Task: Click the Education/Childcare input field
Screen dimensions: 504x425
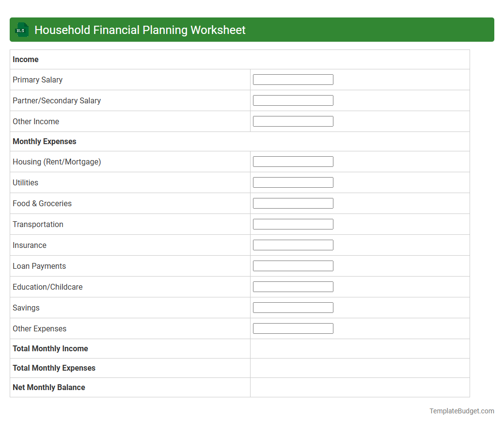Action: click(293, 286)
